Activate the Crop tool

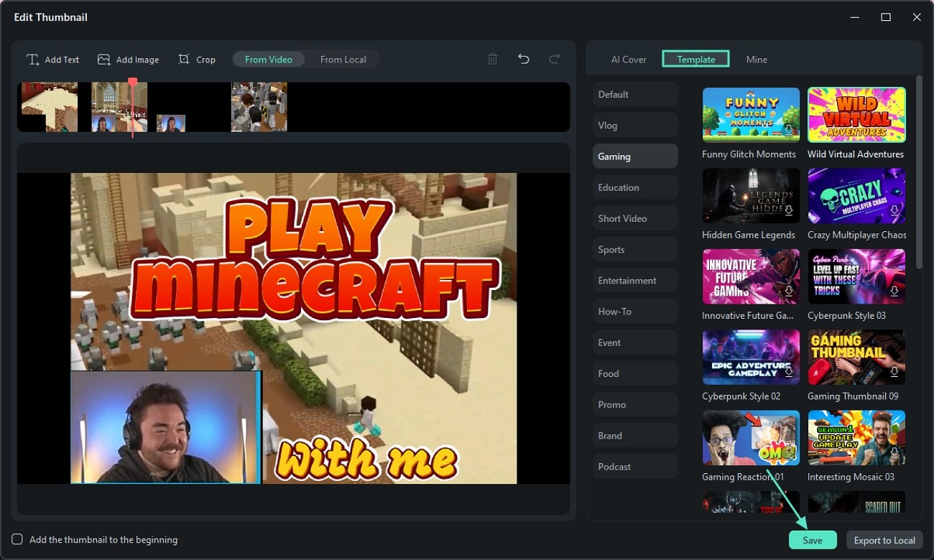click(197, 60)
